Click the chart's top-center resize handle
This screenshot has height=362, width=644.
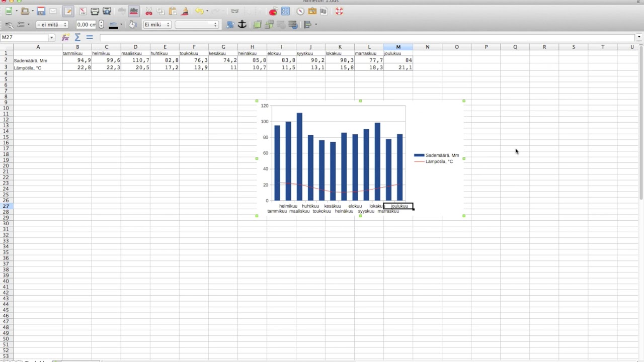click(x=360, y=101)
